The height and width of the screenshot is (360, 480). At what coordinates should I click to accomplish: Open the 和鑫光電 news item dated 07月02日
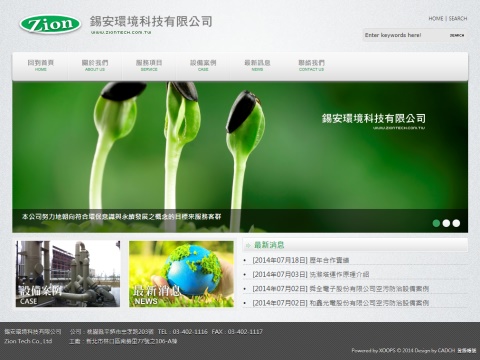(341, 303)
